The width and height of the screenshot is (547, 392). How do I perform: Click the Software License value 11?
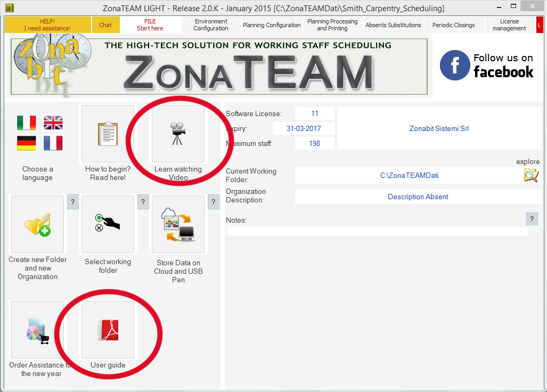pyautogui.click(x=315, y=113)
